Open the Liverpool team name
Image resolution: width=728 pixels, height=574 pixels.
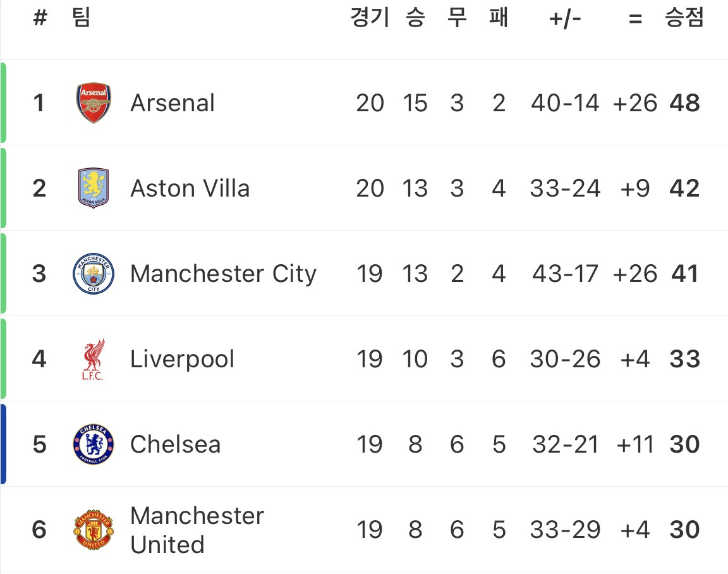[182, 359]
